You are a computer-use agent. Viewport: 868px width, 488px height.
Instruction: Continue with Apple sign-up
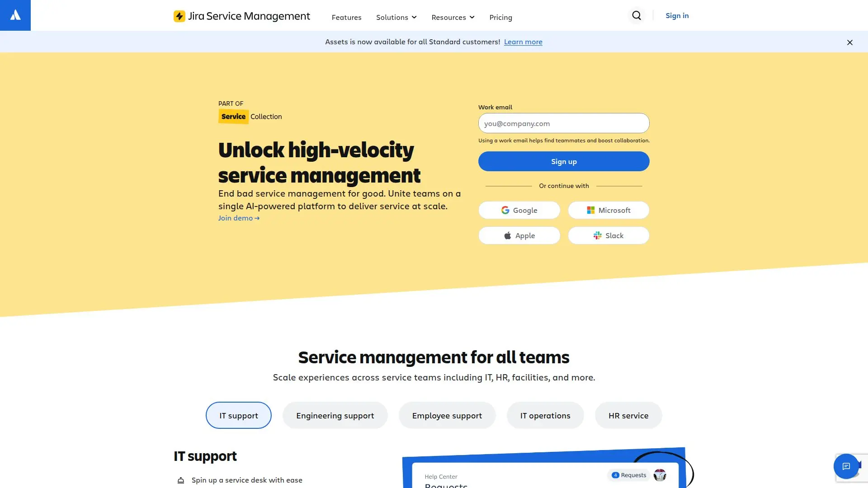(x=519, y=235)
